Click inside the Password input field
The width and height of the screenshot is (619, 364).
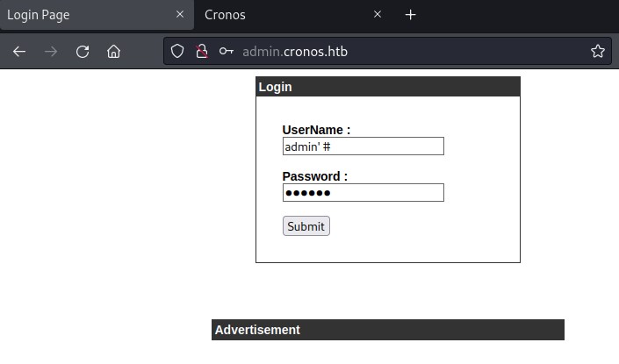point(363,193)
